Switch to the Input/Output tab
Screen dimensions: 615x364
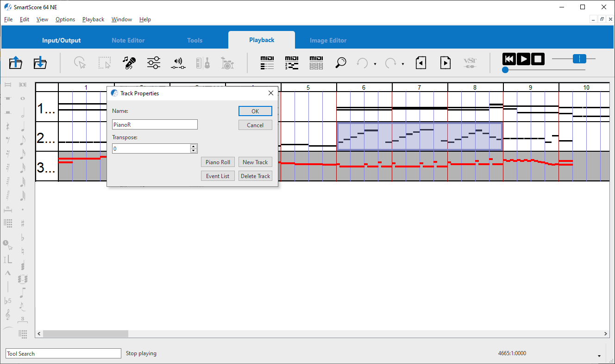62,40
